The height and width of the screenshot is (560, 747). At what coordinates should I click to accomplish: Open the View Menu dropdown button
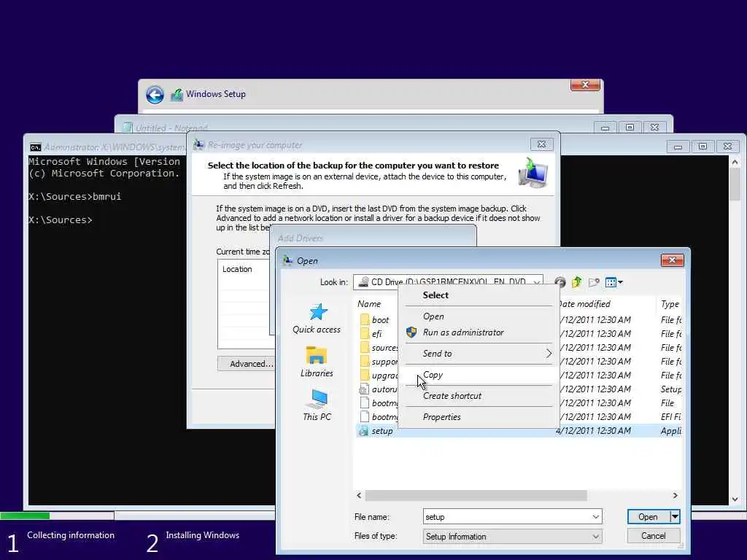(x=614, y=282)
